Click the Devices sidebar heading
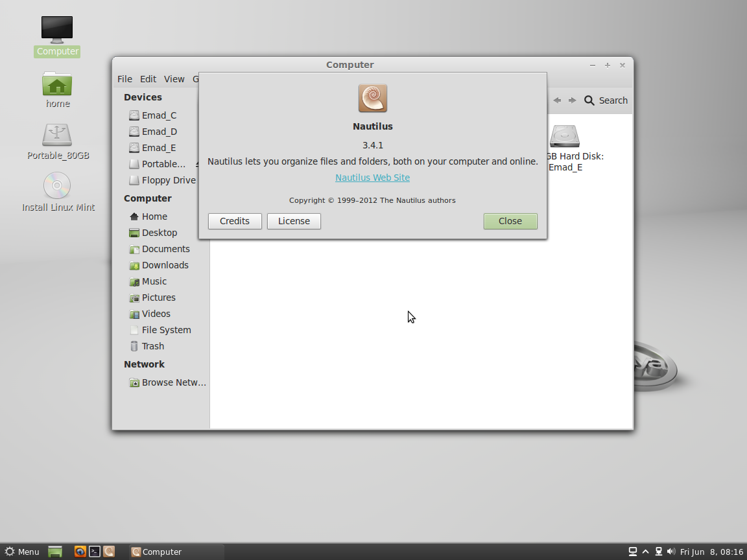Viewport: 747px width, 560px height. pyautogui.click(x=143, y=97)
